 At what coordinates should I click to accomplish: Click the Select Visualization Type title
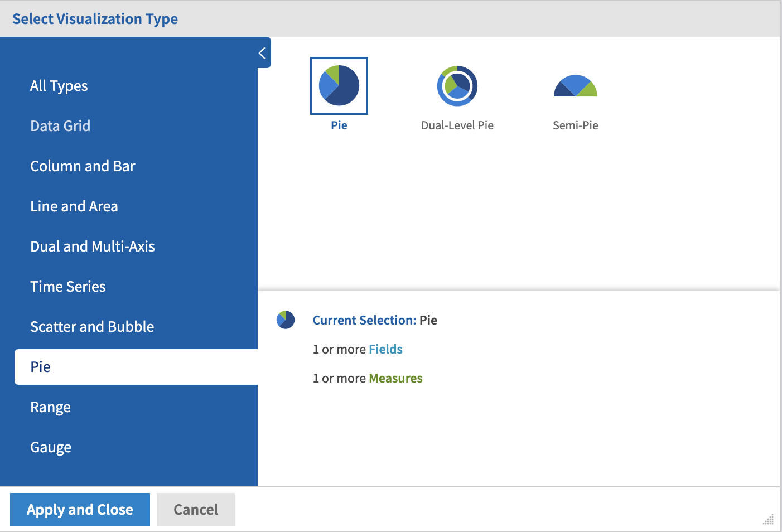pos(95,19)
